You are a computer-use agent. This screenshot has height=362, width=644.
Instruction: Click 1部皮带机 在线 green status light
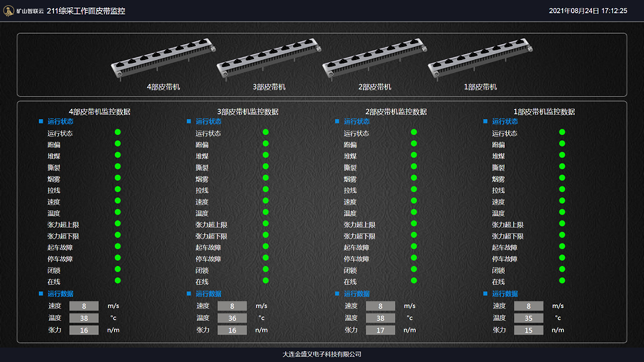562,281
